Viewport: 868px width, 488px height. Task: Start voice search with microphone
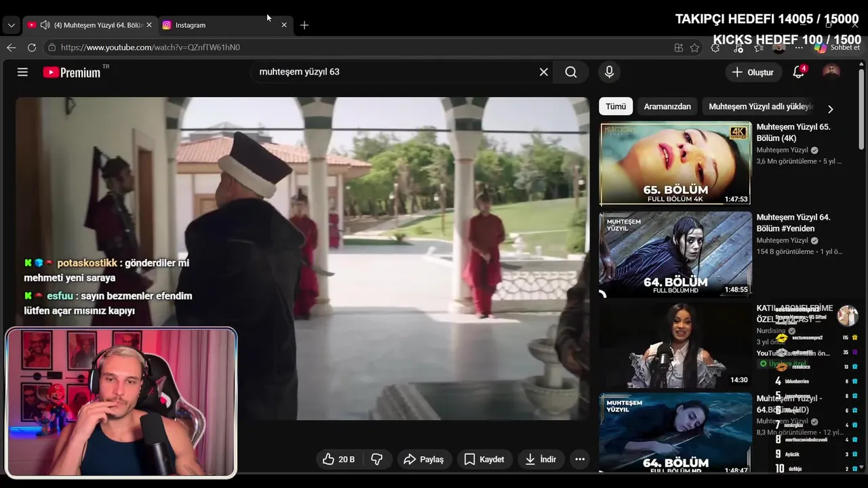pos(609,72)
